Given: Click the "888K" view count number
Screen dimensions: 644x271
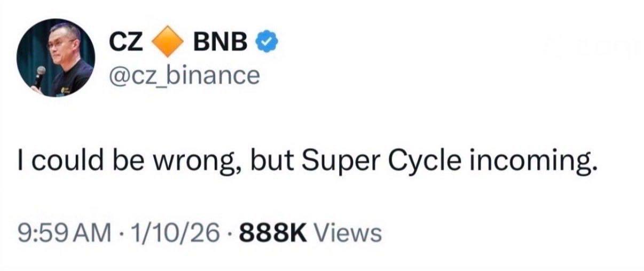Looking at the screenshot, I should [x=274, y=232].
